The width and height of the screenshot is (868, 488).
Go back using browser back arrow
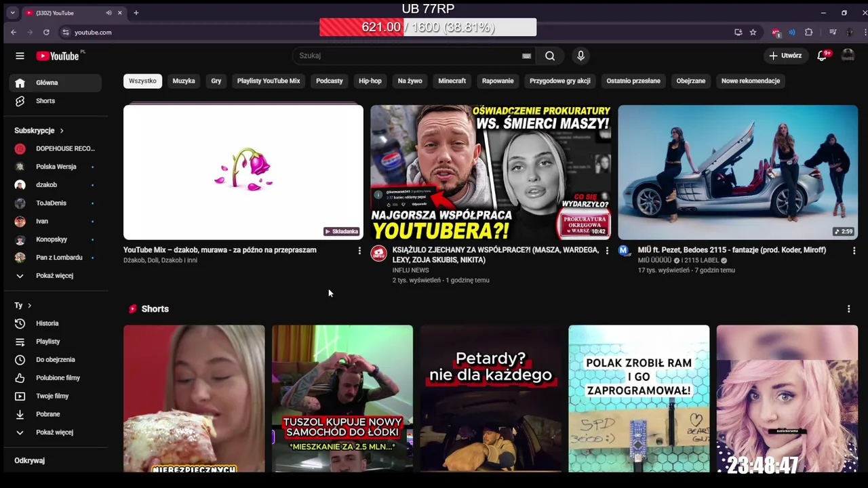click(14, 32)
